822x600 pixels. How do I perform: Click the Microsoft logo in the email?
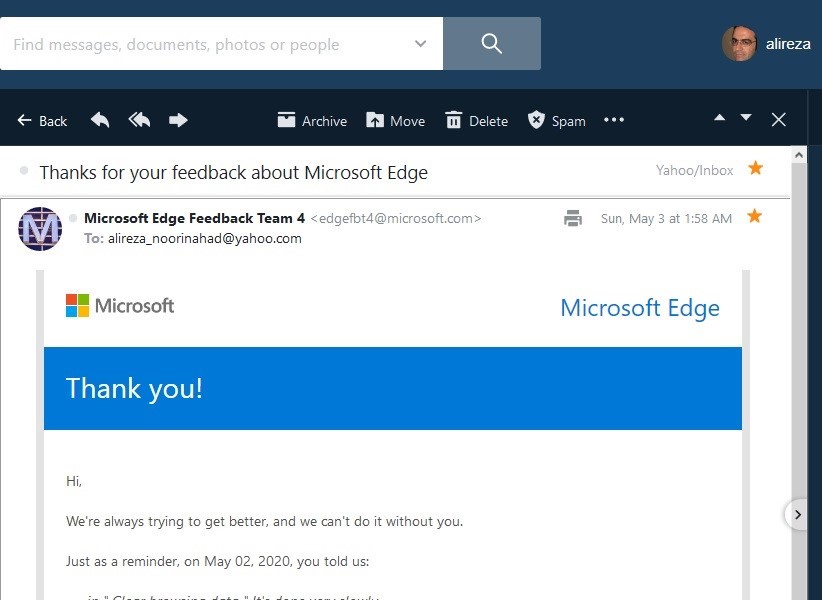(x=120, y=306)
